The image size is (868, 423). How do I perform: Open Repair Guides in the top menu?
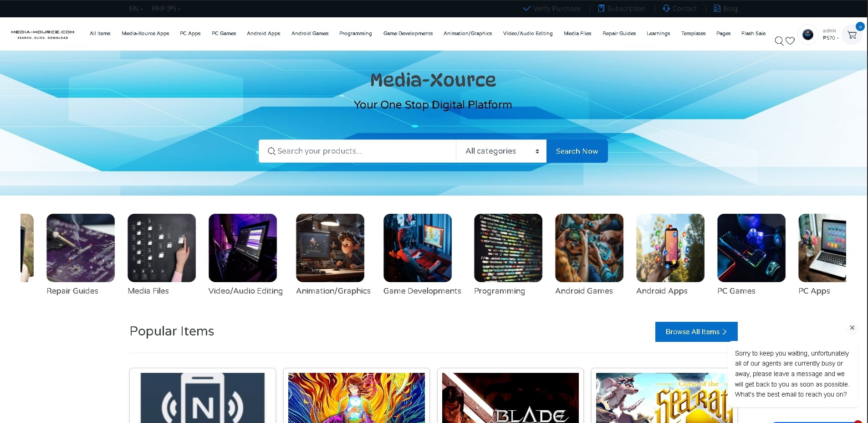(619, 33)
